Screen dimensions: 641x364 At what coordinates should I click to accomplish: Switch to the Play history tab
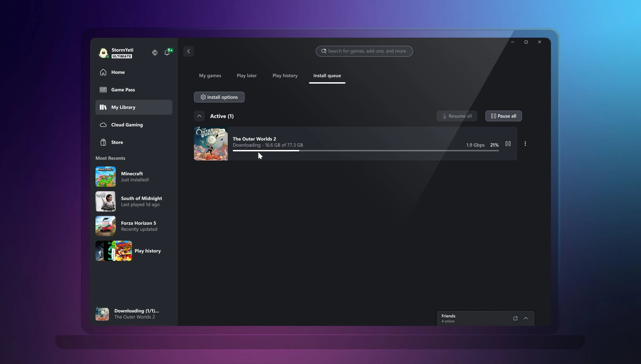[x=284, y=75]
